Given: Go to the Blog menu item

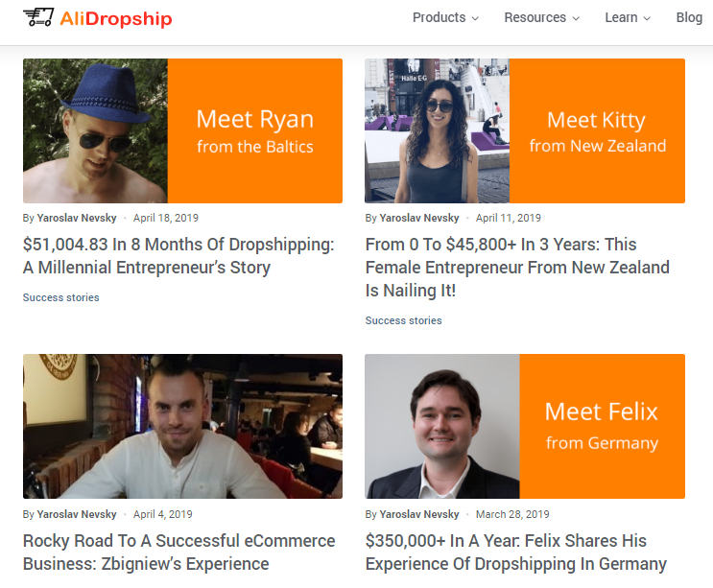Looking at the screenshot, I should click(689, 17).
